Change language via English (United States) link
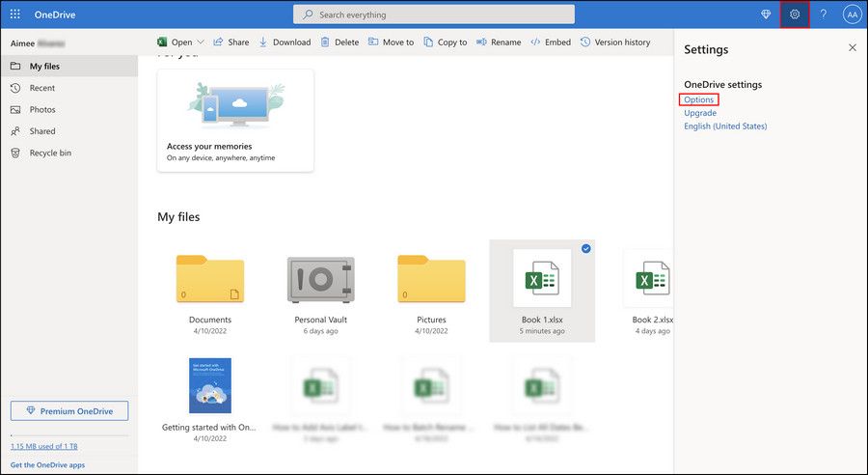Screen dimensions: 868x475 click(725, 126)
